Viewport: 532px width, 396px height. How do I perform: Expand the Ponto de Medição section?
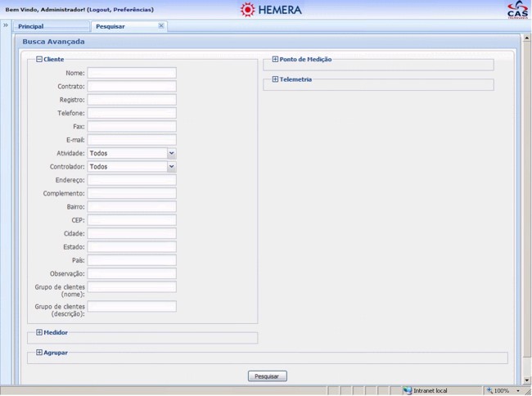pos(275,60)
